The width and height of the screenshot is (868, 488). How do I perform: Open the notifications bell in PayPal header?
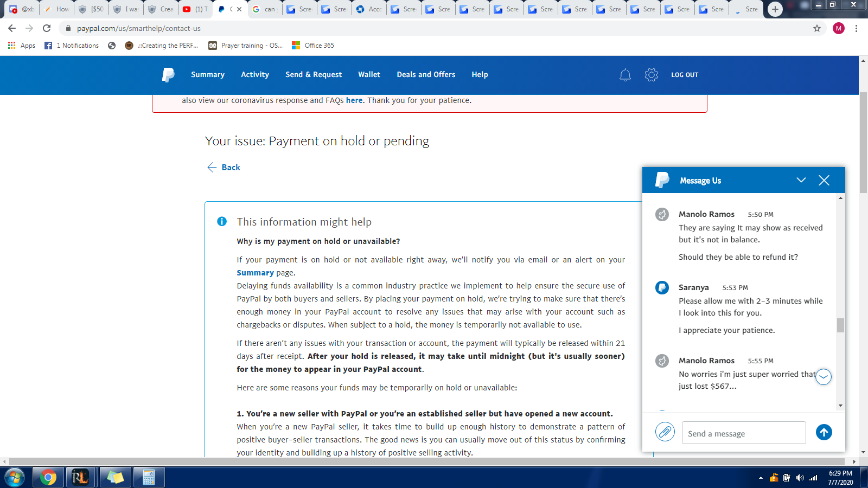(625, 75)
